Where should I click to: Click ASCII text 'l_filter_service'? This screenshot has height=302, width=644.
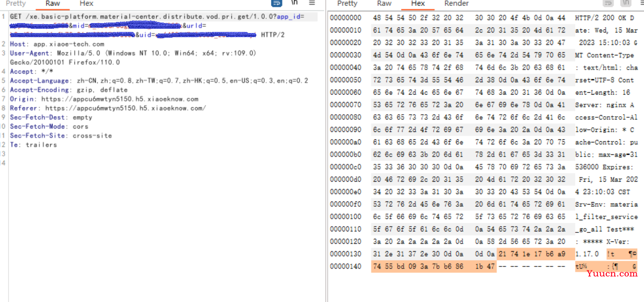click(x=606, y=217)
